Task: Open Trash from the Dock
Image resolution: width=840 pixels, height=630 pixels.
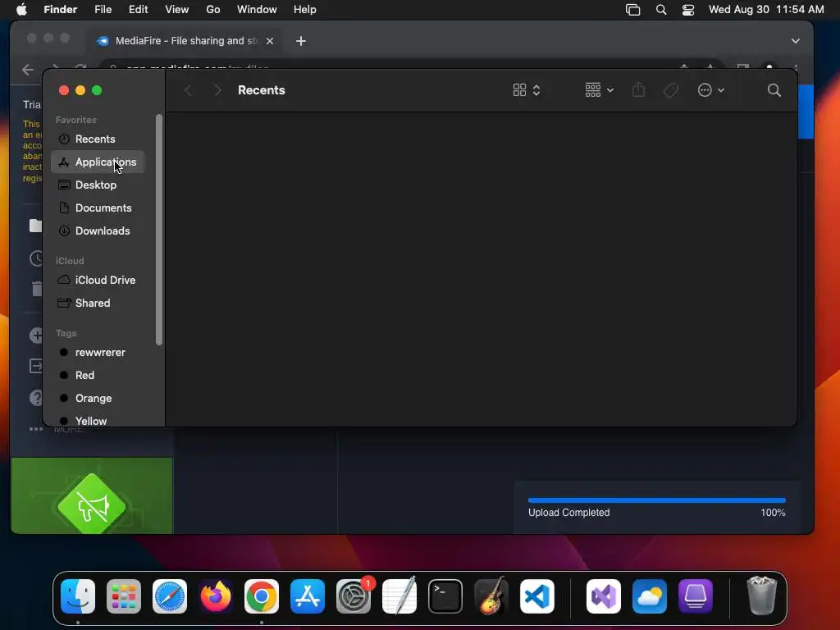Action: pyautogui.click(x=761, y=596)
